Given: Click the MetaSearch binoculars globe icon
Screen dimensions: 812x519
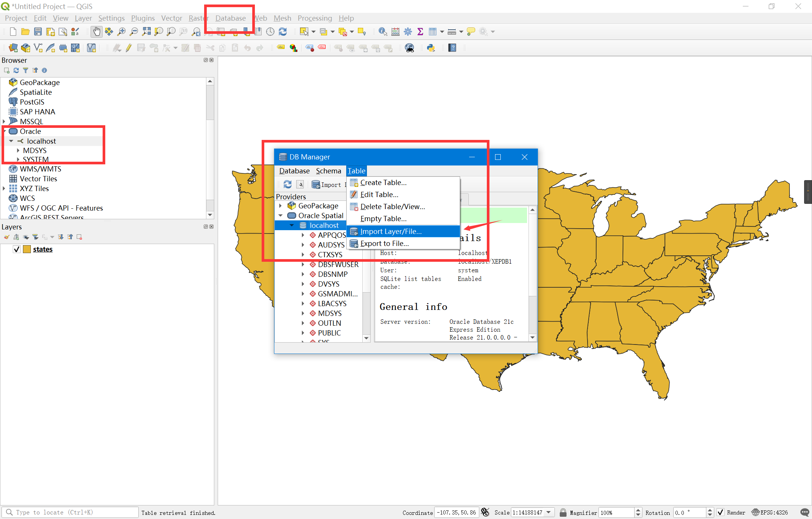Looking at the screenshot, I should click(x=409, y=48).
